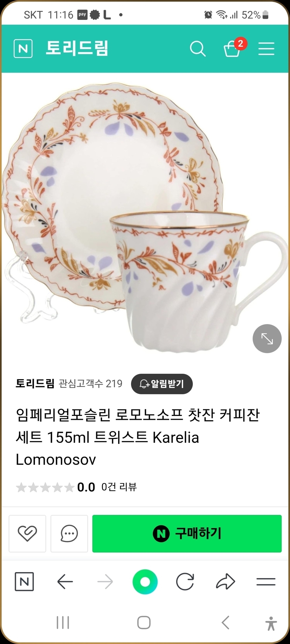Open the chat inquiry speech bubble button

(x=69, y=533)
